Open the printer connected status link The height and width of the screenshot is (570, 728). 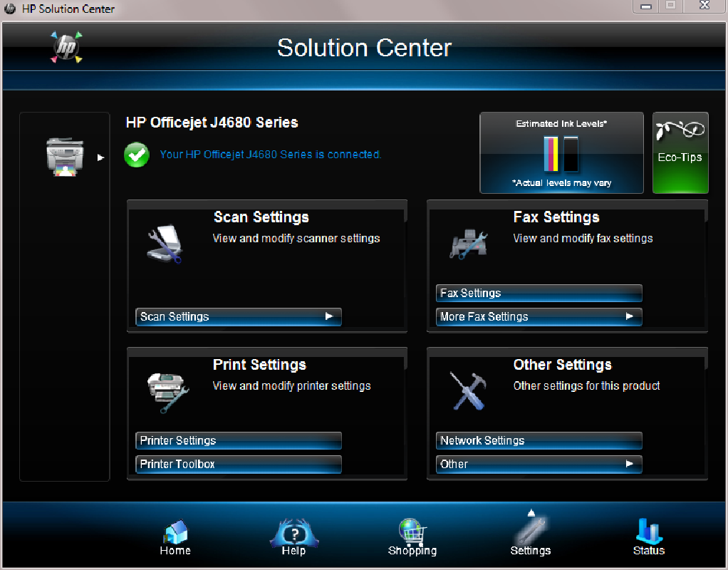point(270,154)
